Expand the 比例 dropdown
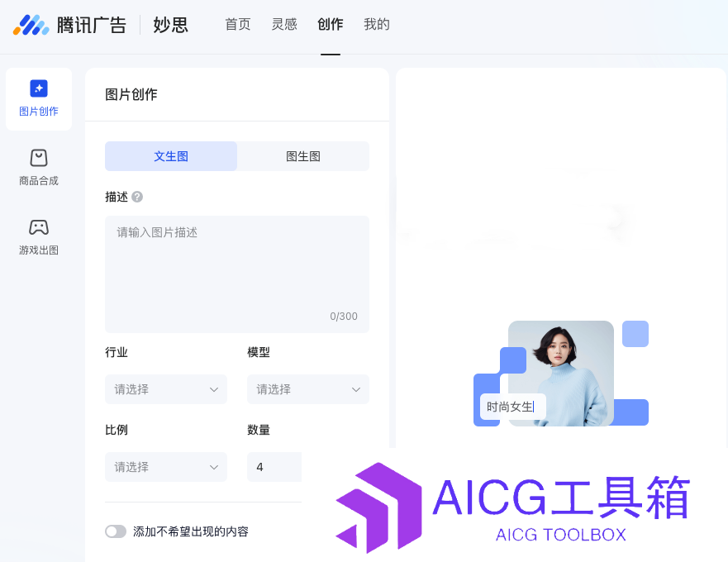This screenshot has height=562, width=728. [x=166, y=467]
